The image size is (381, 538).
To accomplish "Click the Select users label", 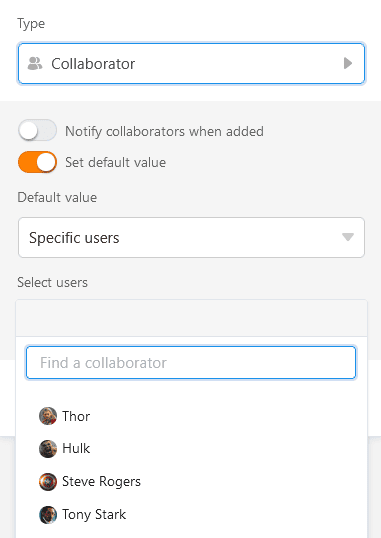I will click(53, 282).
